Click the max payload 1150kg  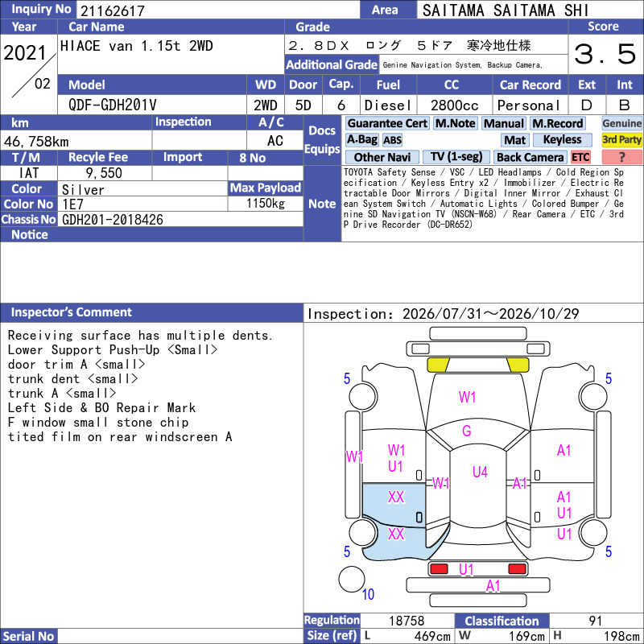(x=266, y=204)
